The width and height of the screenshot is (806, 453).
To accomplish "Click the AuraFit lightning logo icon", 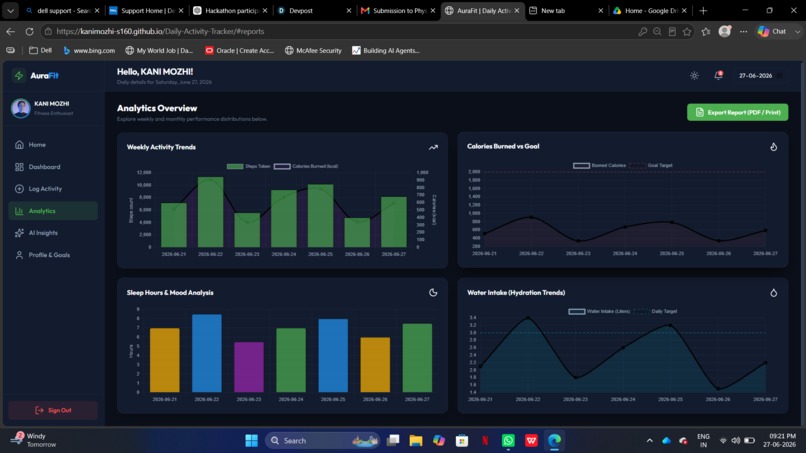I will coord(19,76).
